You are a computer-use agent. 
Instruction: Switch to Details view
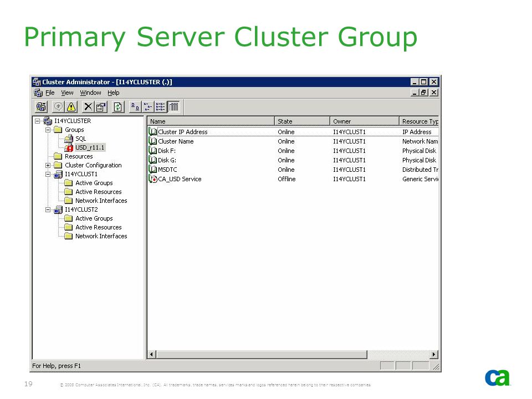tap(173, 107)
